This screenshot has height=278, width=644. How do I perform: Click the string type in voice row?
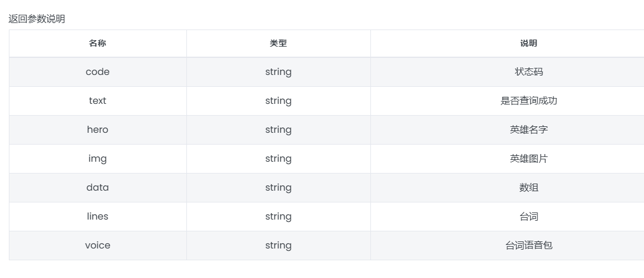coord(278,246)
